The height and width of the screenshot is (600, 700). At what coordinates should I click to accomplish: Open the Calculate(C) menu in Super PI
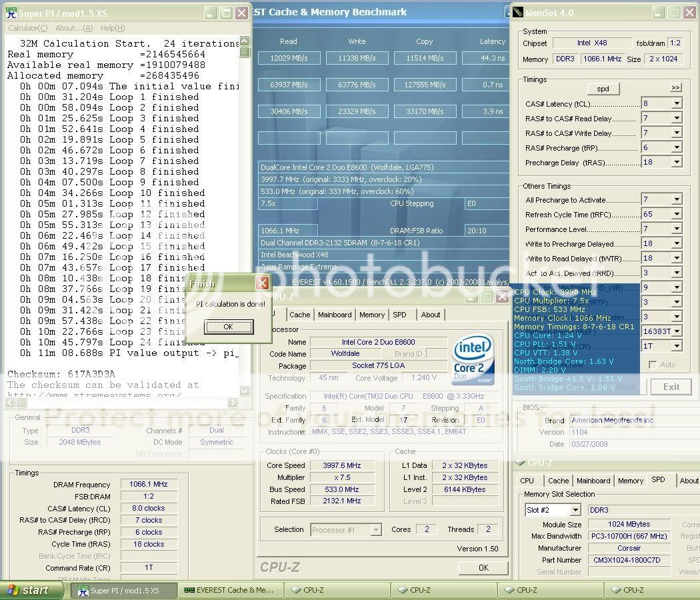(x=28, y=28)
